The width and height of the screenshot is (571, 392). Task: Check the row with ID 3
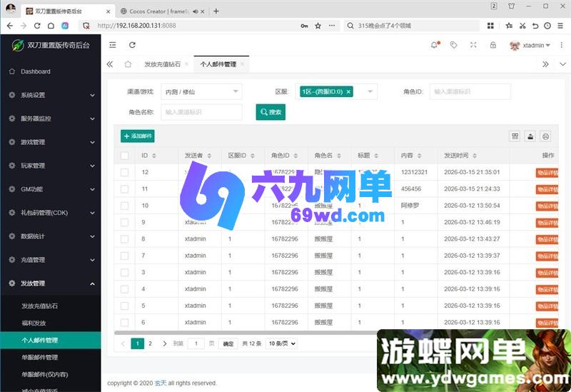[x=124, y=272]
